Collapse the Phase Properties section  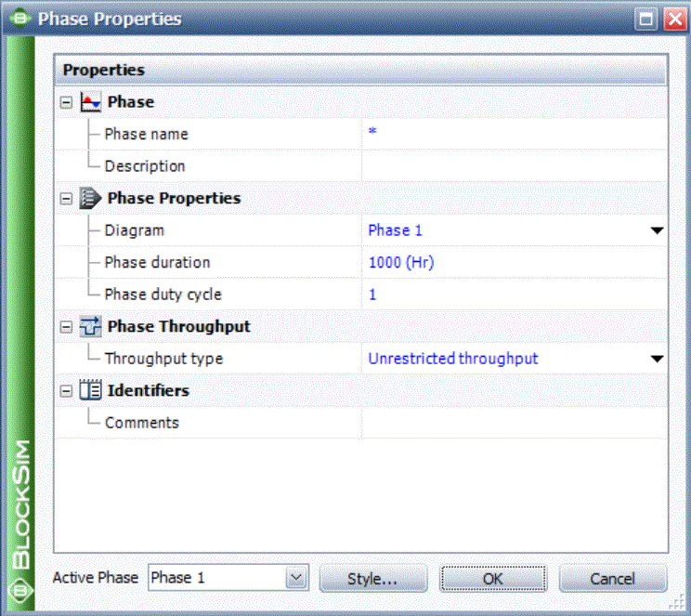(66, 199)
